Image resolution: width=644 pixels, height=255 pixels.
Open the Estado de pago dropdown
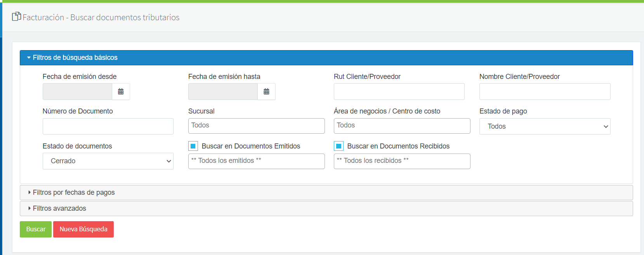545,126
